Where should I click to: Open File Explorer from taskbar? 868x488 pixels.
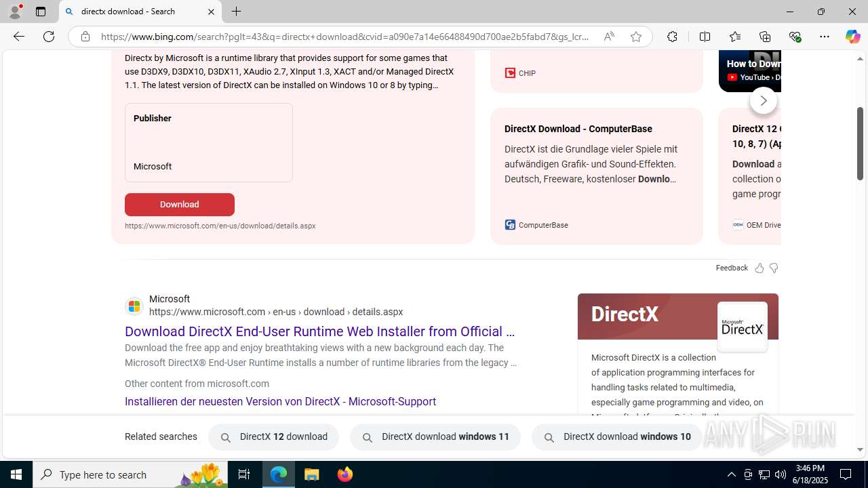312,474
